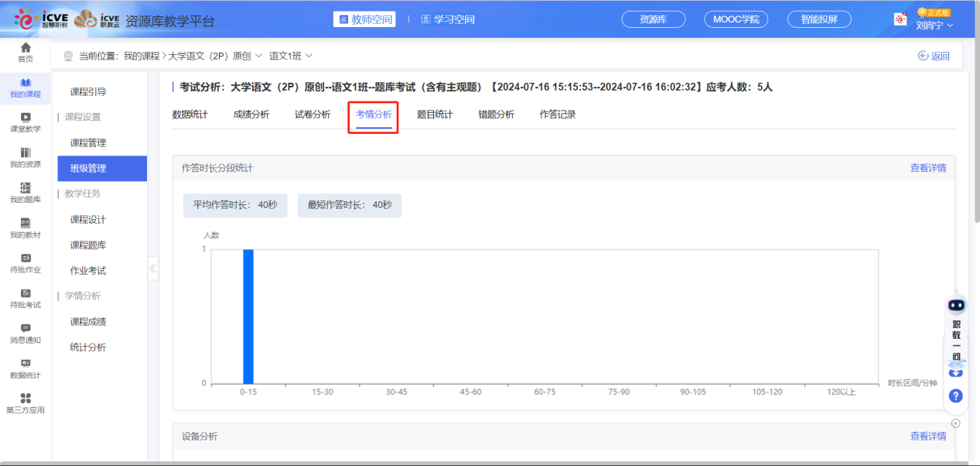Open 我的教材 sidebar icon
Viewport: 980px width, 466px height.
[26, 224]
